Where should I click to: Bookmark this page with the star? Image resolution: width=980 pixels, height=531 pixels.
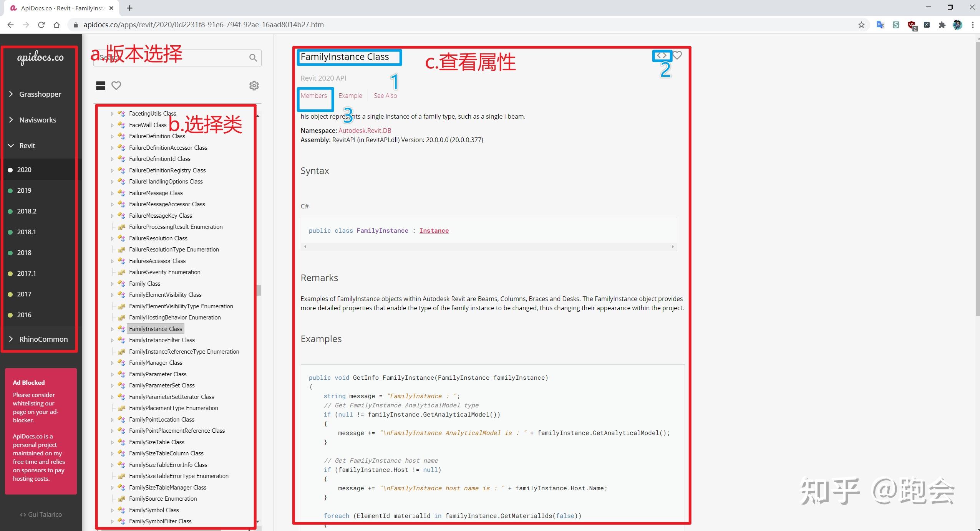(x=861, y=25)
